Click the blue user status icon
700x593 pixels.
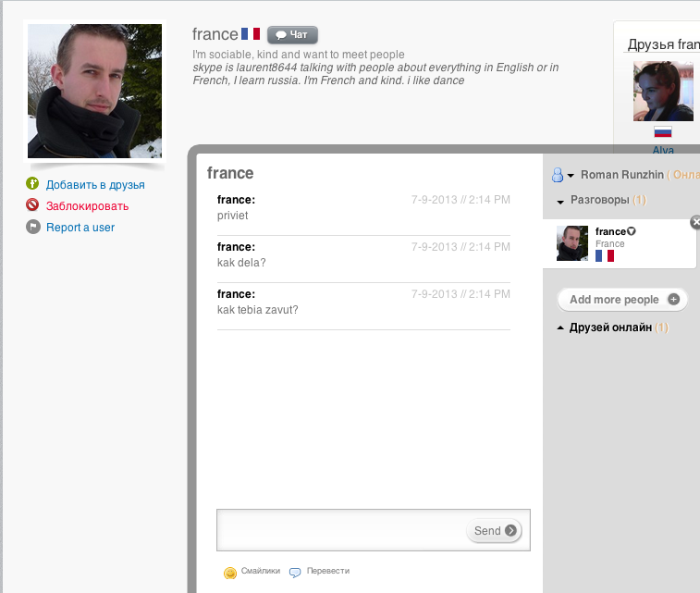coord(558,175)
